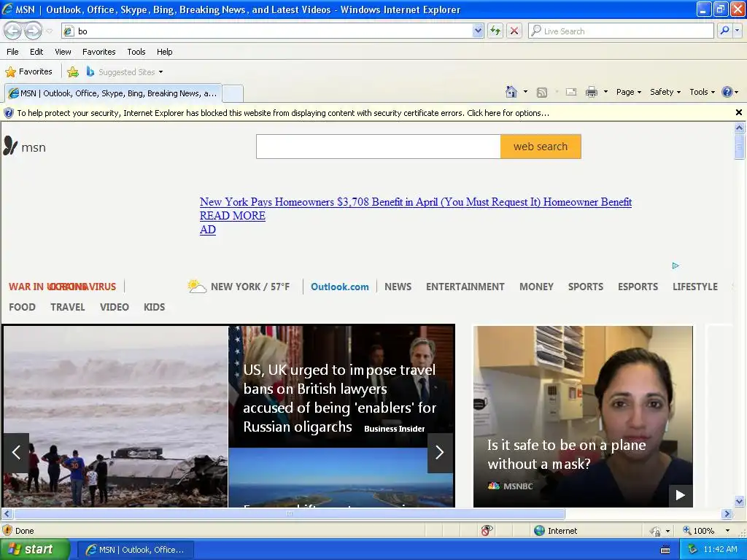
Task: Click the Read Mail envelope icon
Action: tap(571, 92)
